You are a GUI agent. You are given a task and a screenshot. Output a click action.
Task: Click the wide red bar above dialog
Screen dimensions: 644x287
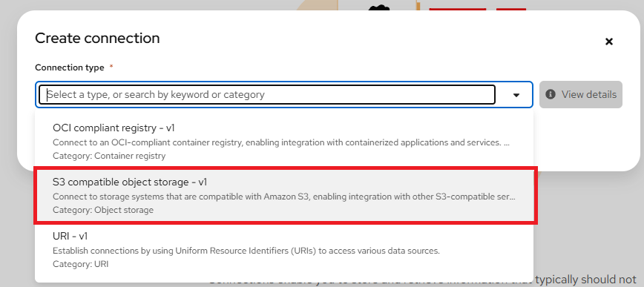(458, 9)
